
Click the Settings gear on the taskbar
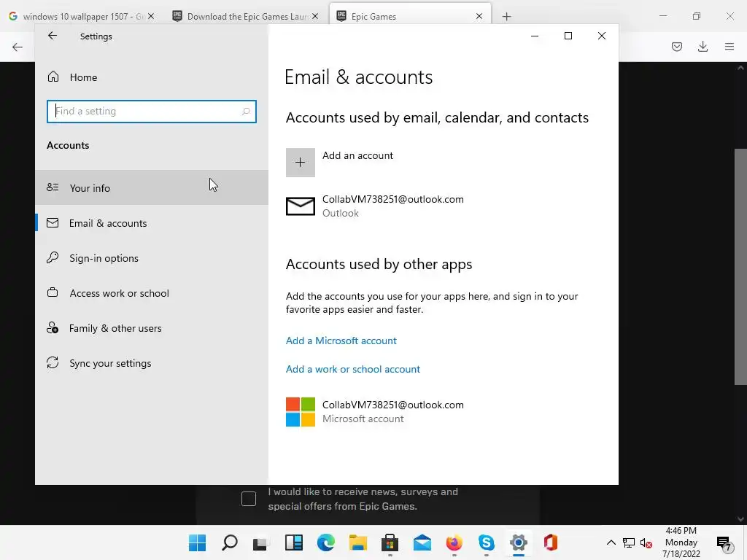coord(519,542)
